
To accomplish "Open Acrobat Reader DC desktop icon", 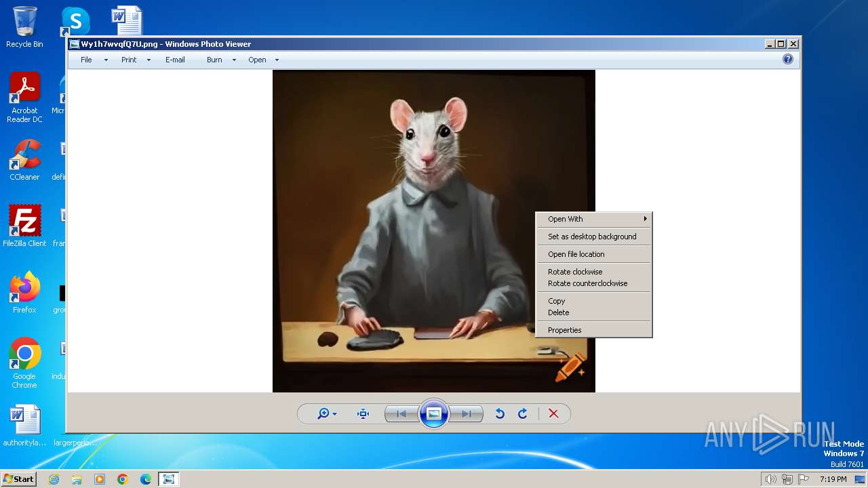I will 24,98.
